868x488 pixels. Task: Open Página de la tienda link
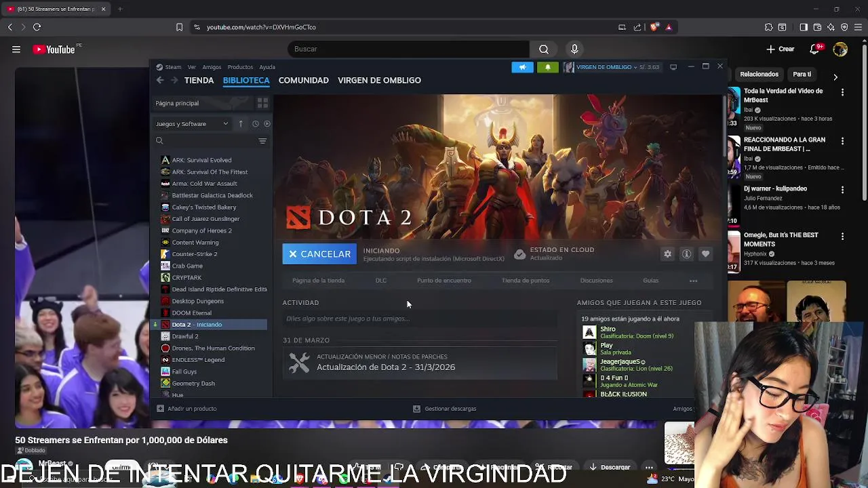tap(318, 281)
